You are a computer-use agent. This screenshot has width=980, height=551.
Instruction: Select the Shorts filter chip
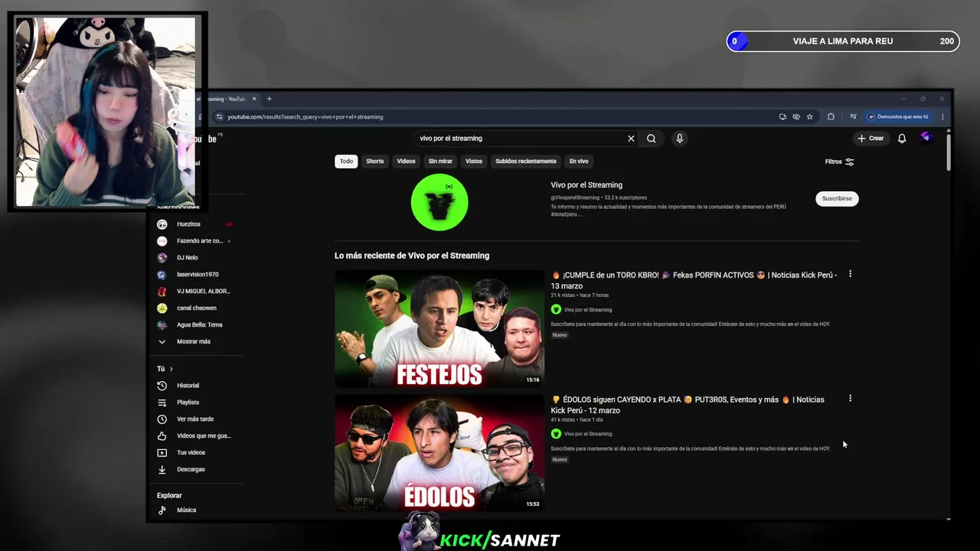pyautogui.click(x=374, y=161)
